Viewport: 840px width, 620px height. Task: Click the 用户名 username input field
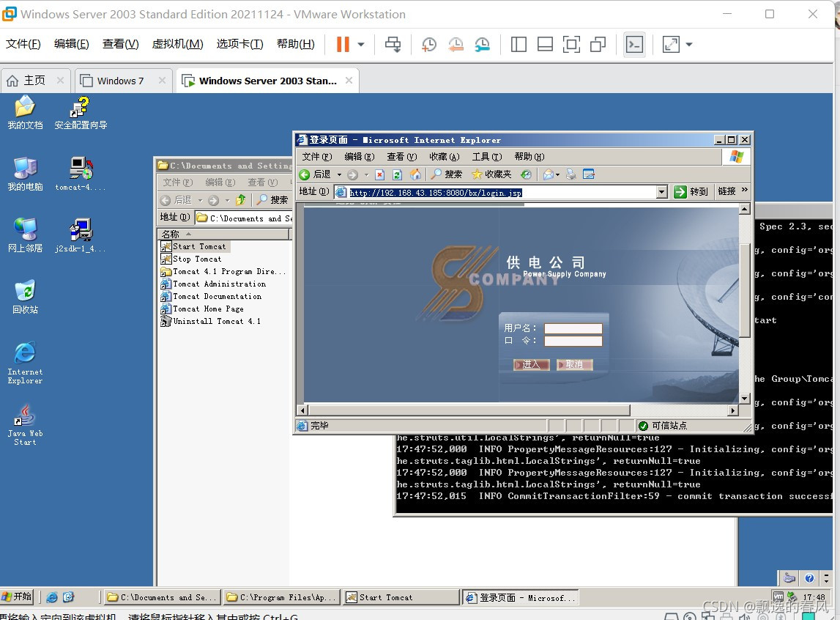point(573,328)
